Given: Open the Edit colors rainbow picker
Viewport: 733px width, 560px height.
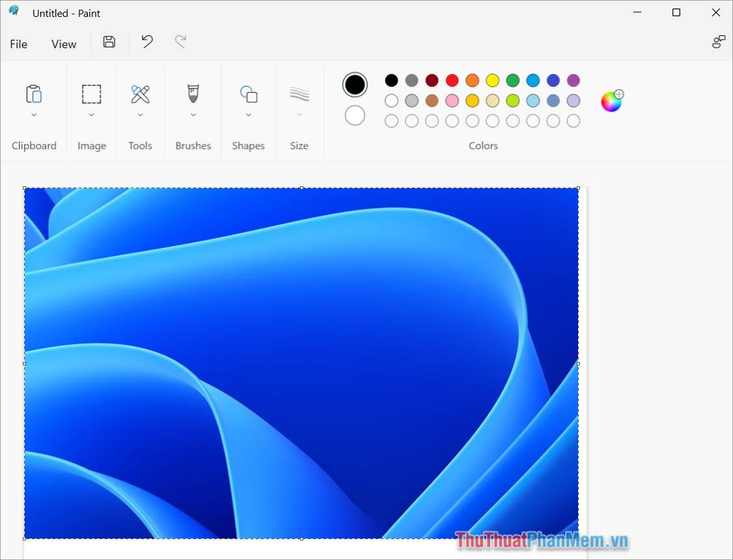Looking at the screenshot, I should pyautogui.click(x=611, y=101).
